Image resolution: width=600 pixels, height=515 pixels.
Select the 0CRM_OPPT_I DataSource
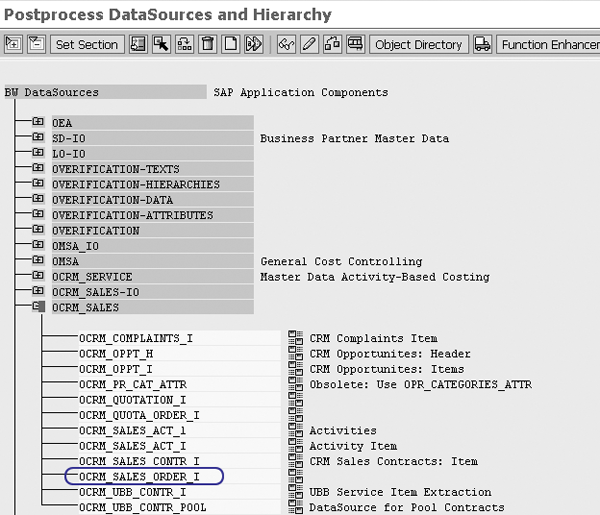[x=179, y=369]
